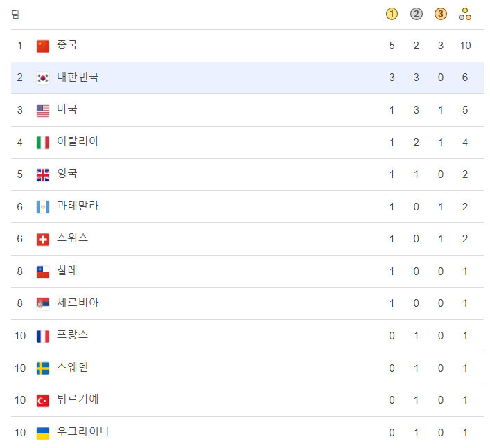
Task: Click the total medals column icon
Action: [464, 14]
